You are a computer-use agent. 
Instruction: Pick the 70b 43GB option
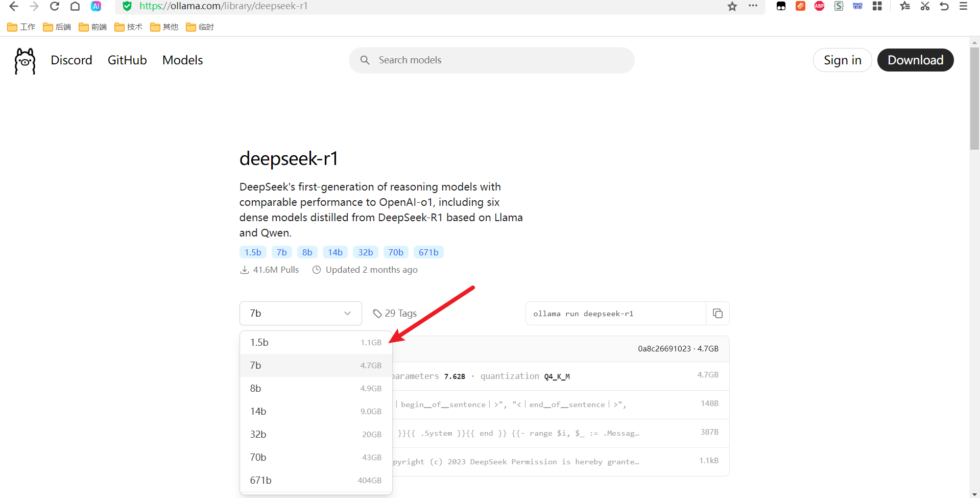[x=316, y=457]
